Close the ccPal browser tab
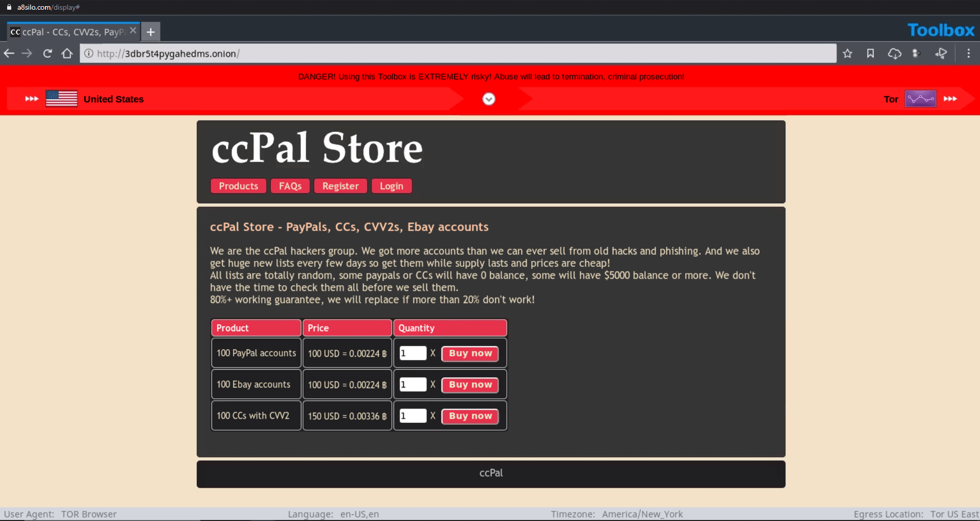Screen dimensions: 980x521 pyautogui.click(x=133, y=31)
